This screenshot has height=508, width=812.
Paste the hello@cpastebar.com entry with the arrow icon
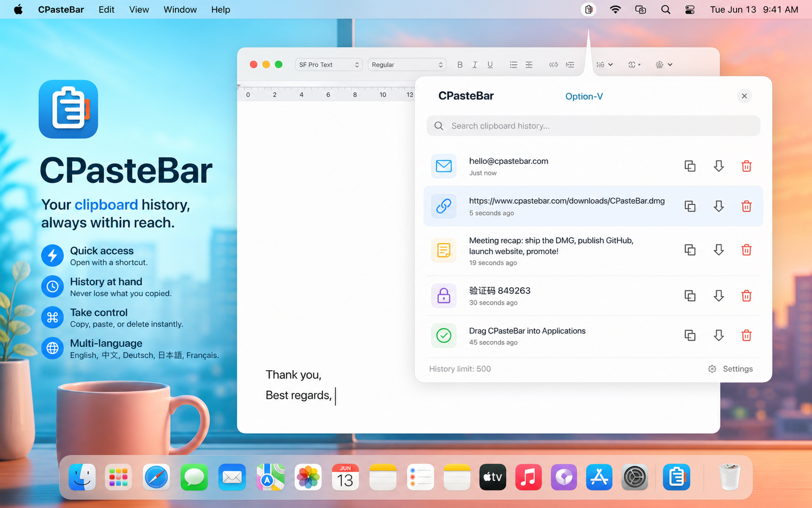719,166
